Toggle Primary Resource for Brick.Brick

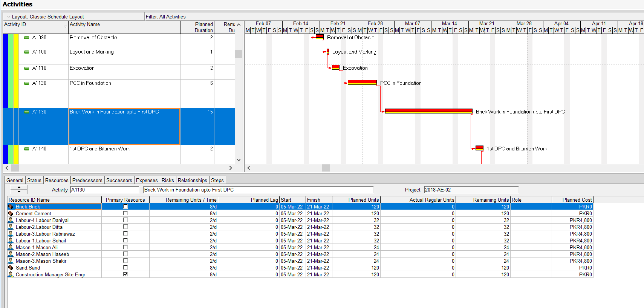125,207
